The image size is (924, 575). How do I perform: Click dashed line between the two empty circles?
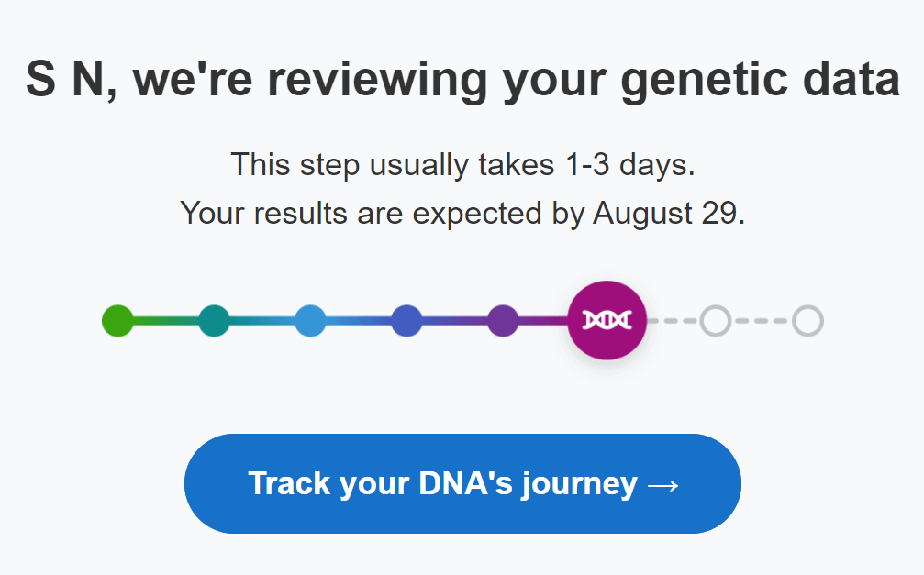pyautogui.click(x=762, y=321)
